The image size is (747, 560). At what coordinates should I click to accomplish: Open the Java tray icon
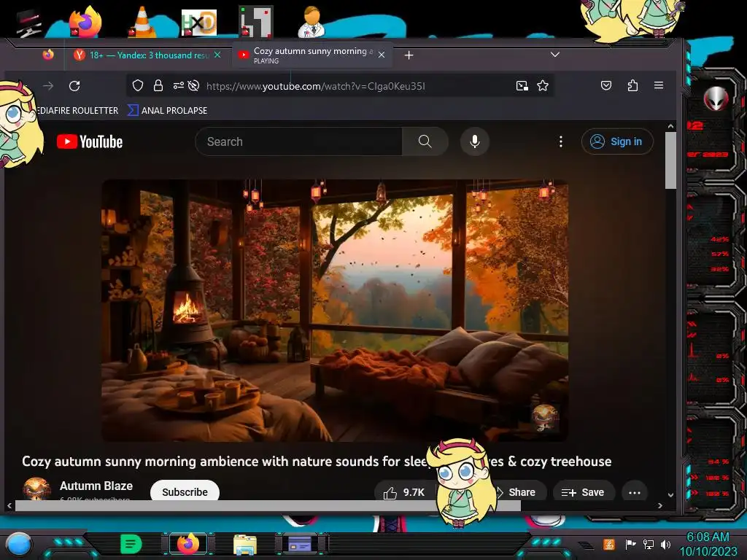(609, 544)
